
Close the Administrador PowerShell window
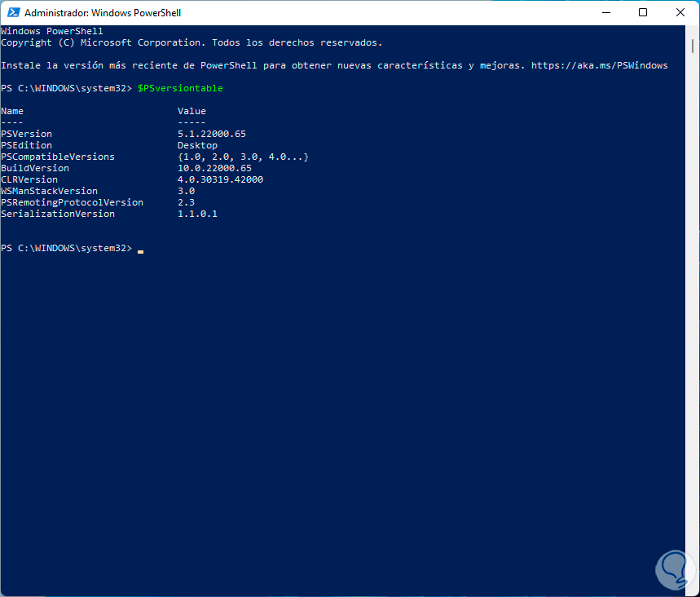[x=680, y=13]
